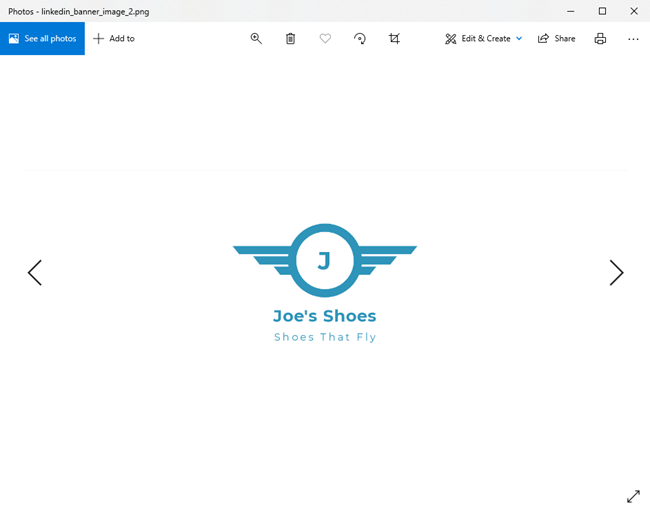Screen dimensions: 650x513
Task: Toggle the heart favorite icon
Action: (325, 39)
